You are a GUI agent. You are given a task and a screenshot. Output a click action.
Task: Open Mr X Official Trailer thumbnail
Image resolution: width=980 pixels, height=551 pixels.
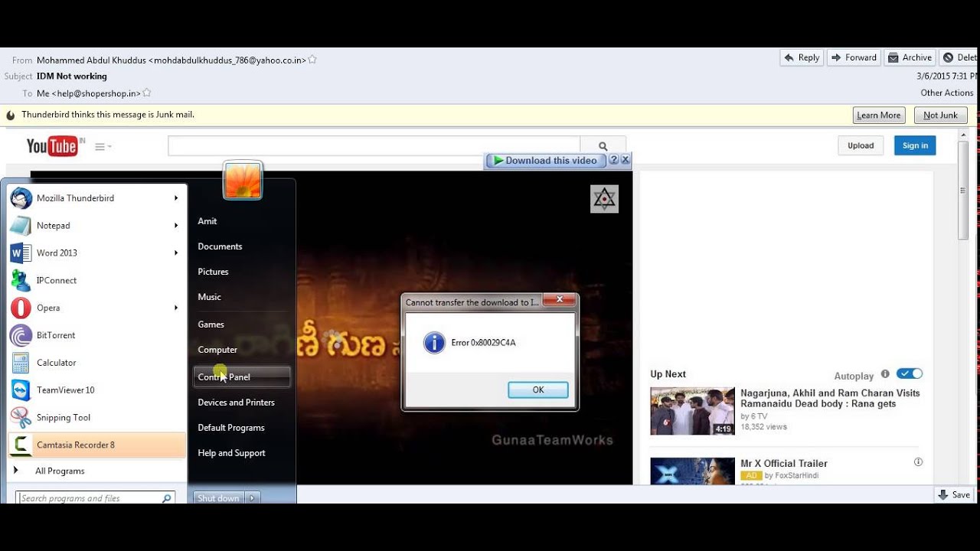[x=692, y=471]
